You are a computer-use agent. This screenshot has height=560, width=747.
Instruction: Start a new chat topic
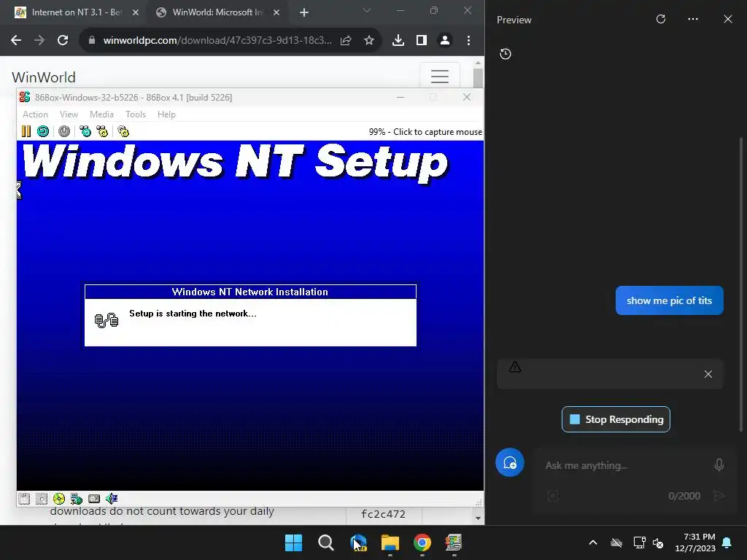click(510, 462)
